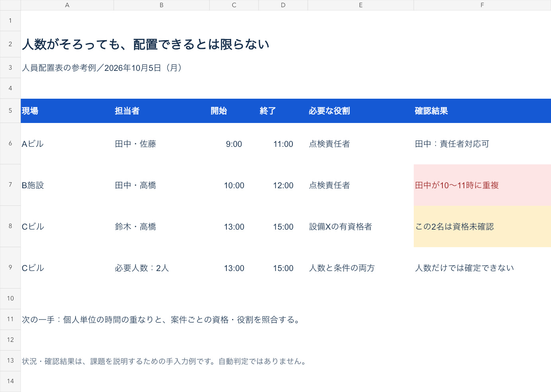
Task: Click 15:00 in the 鈴木・高橋 row
Action: pyautogui.click(x=283, y=226)
